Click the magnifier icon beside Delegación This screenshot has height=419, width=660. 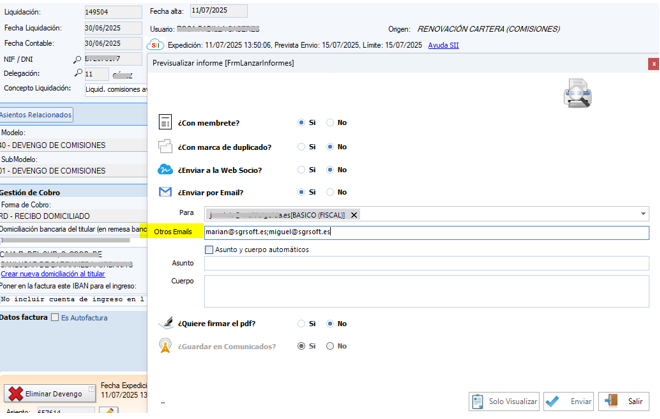(77, 74)
